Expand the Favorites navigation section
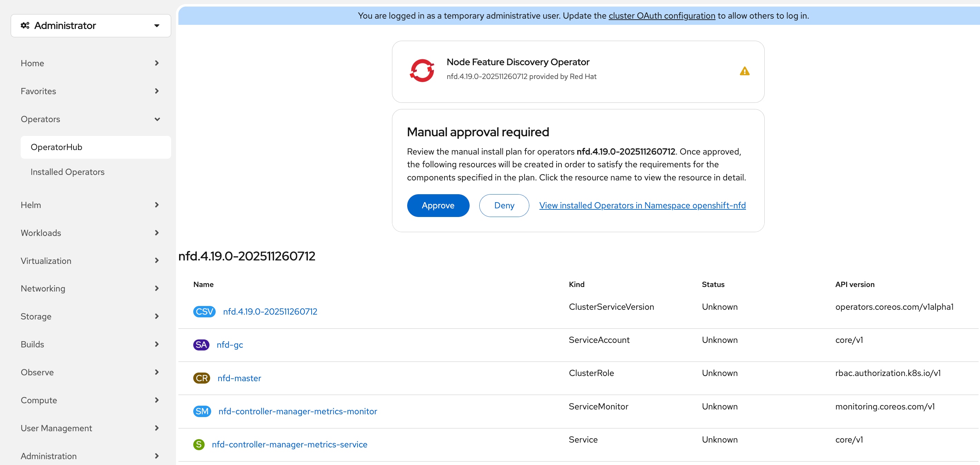Image resolution: width=980 pixels, height=465 pixels. (90, 91)
